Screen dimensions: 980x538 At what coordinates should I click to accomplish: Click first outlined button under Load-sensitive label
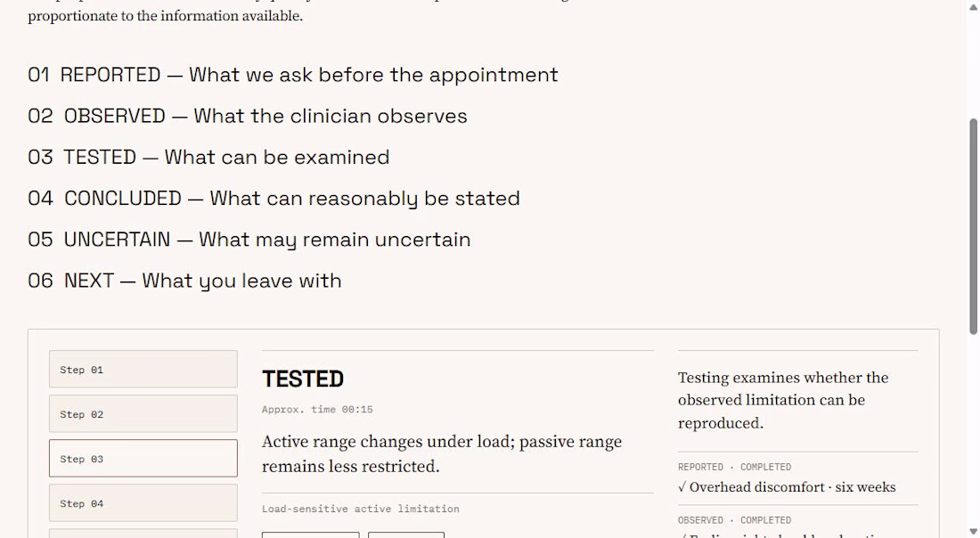coord(311,535)
